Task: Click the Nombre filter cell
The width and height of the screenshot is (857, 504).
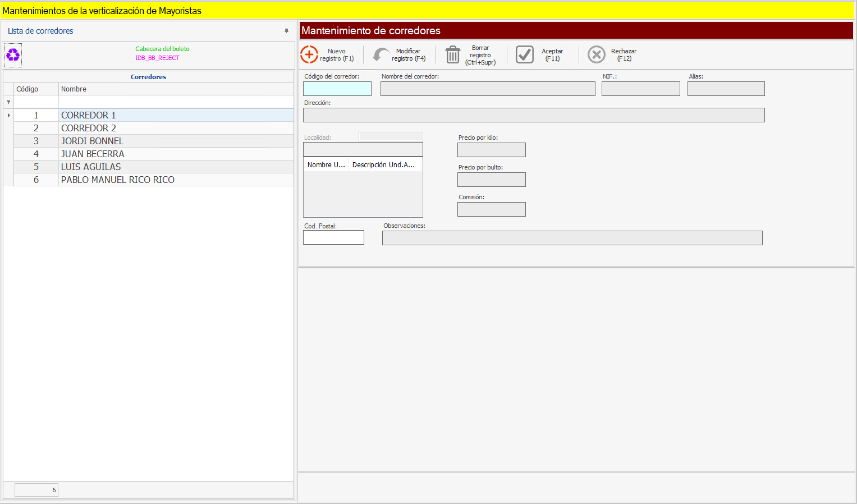Action: pos(176,102)
